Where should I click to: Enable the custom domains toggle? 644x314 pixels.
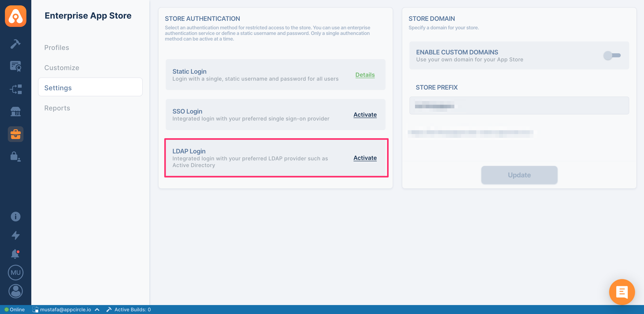pos(612,55)
